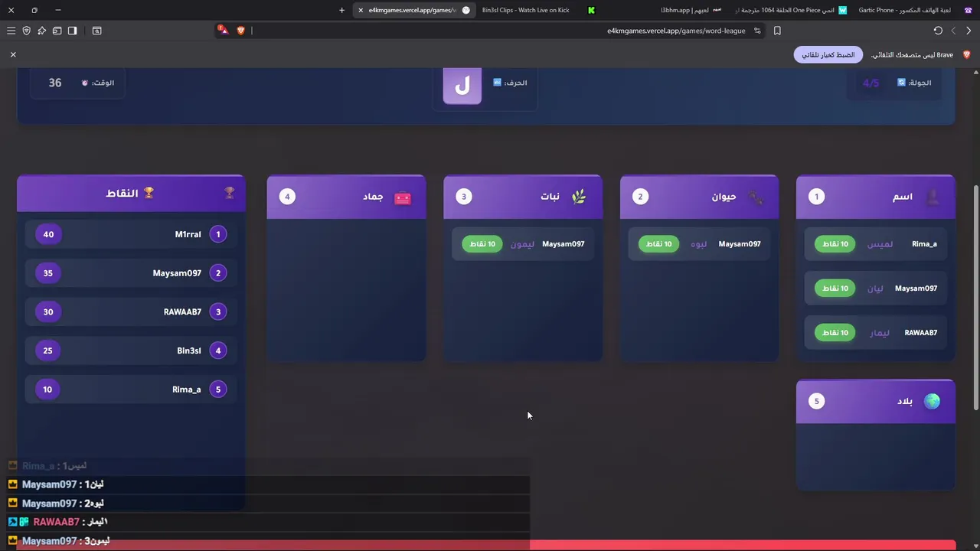
Task: Click the briefcase icon on جماد card
Action: 403,197
